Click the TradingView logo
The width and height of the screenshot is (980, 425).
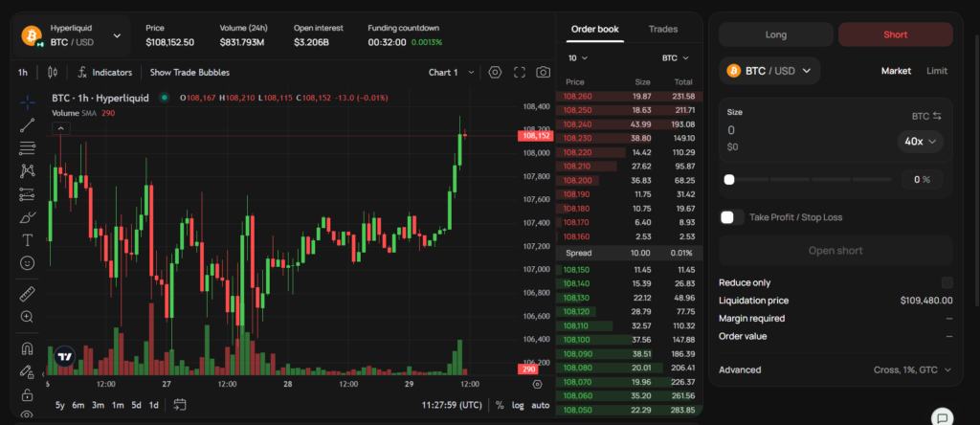[x=64, y=357]
